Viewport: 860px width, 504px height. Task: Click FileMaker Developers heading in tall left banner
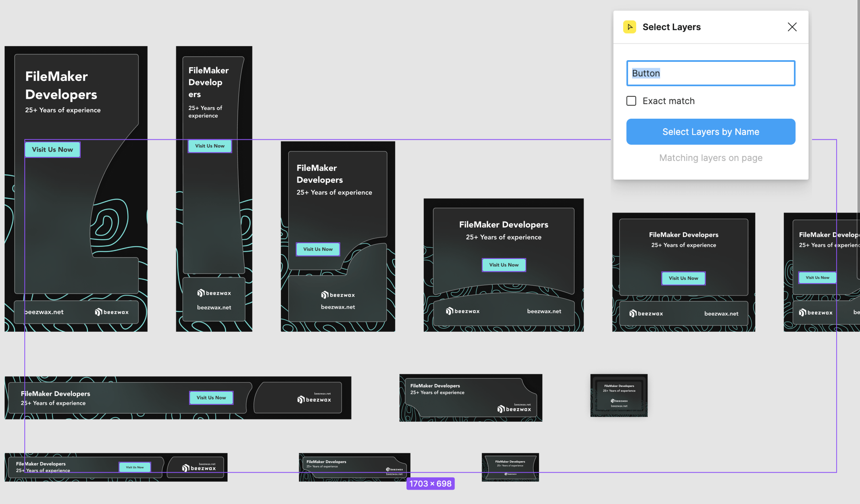(x=61, y=85)
